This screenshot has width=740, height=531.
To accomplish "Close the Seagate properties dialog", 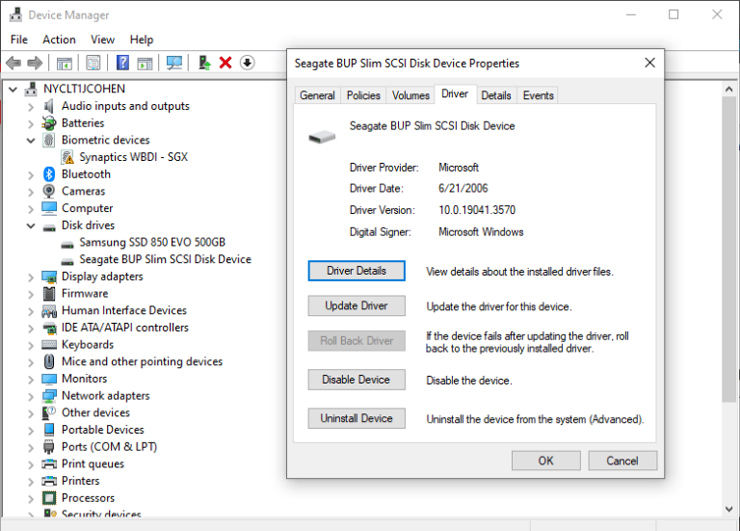I will pos(650,63).
